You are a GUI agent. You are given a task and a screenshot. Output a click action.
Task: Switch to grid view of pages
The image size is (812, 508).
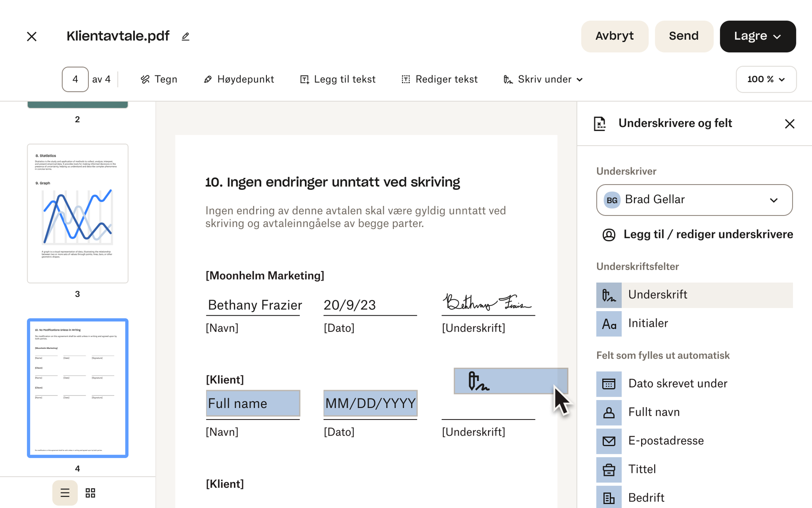coord(90,493)
